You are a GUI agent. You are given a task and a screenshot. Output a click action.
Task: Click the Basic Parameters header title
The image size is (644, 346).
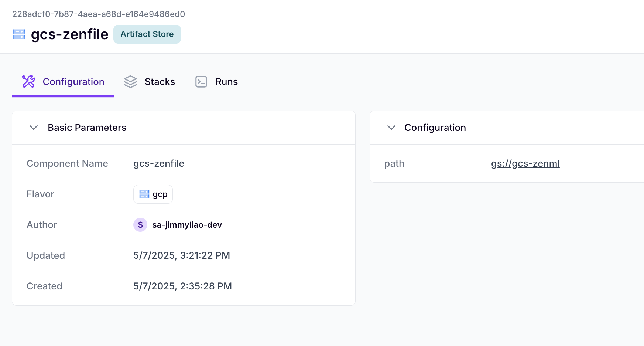click(x=87, y=128)
